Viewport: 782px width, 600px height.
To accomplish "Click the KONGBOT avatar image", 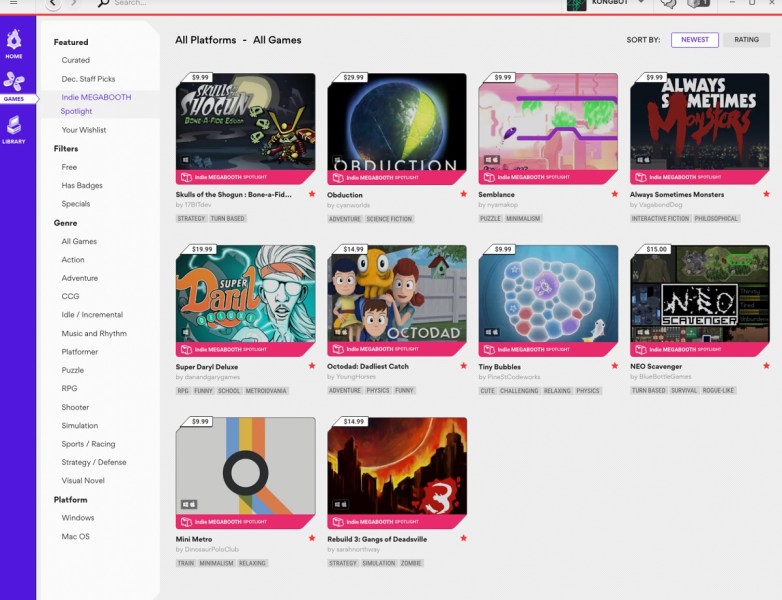I will (576, 4).
